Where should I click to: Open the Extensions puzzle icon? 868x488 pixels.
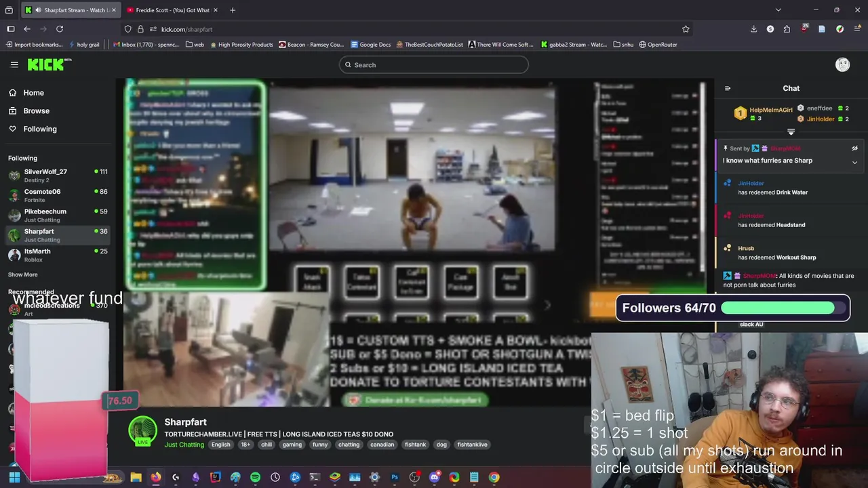[x=787, y=29]
